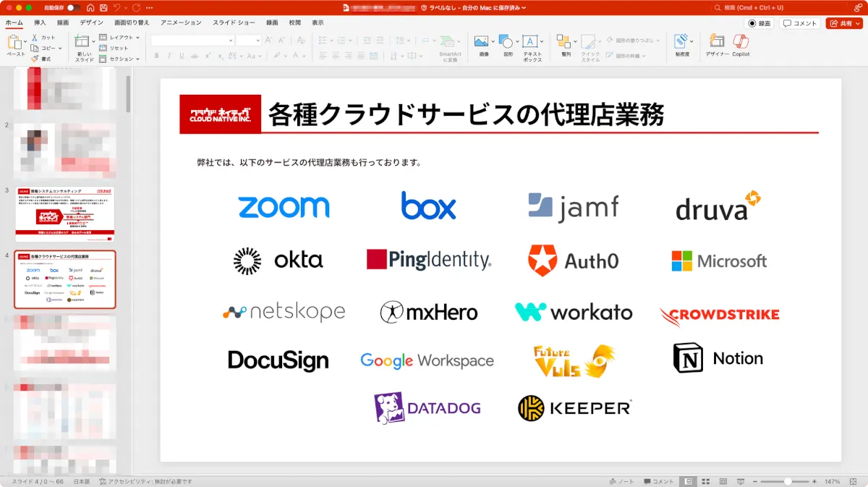868x487 pixels.
Task: Select slide 3 thumbnail 情報システムコンサルティング
Action: click(65, 213)
